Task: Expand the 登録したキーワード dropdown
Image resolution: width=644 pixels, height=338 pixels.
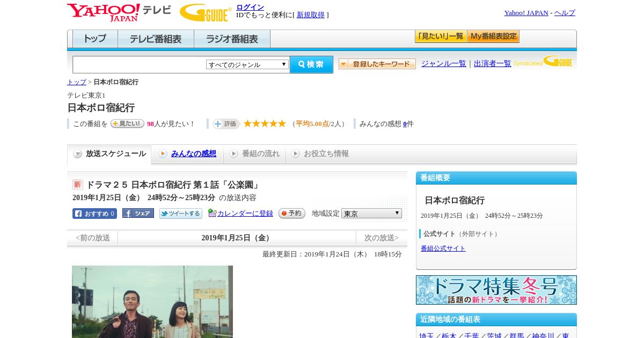Action: tap(377, 64)
